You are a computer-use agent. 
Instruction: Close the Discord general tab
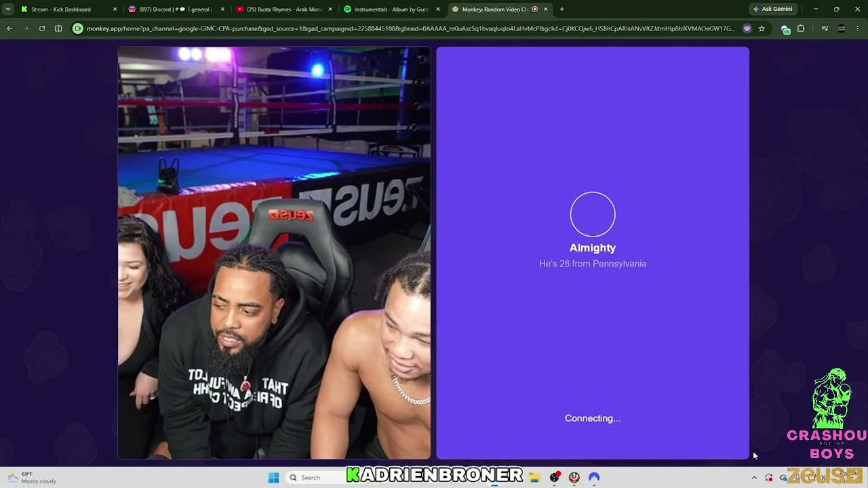pyautogui.click(x=222, y=9)
